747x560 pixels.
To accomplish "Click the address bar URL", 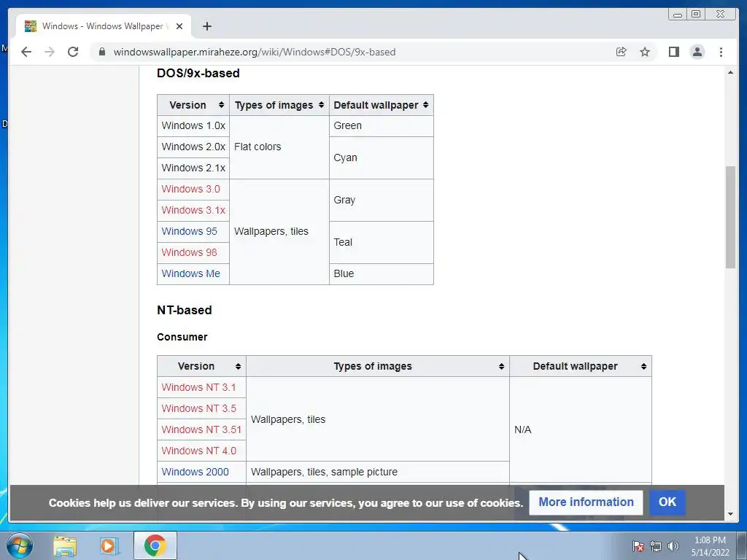I will pyautogui.click(x=255, y=52).
